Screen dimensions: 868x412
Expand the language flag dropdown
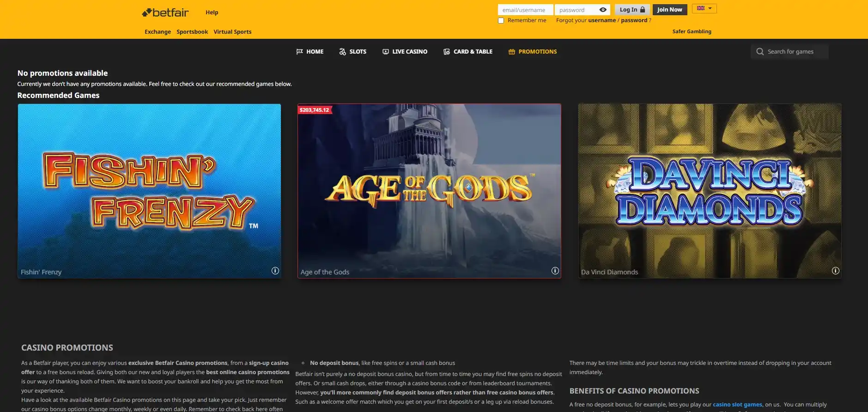(x=704, y=9)
